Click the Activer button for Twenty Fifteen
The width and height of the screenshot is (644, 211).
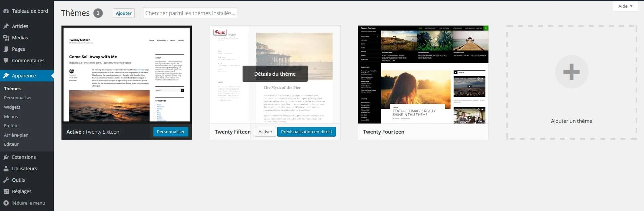265,132
